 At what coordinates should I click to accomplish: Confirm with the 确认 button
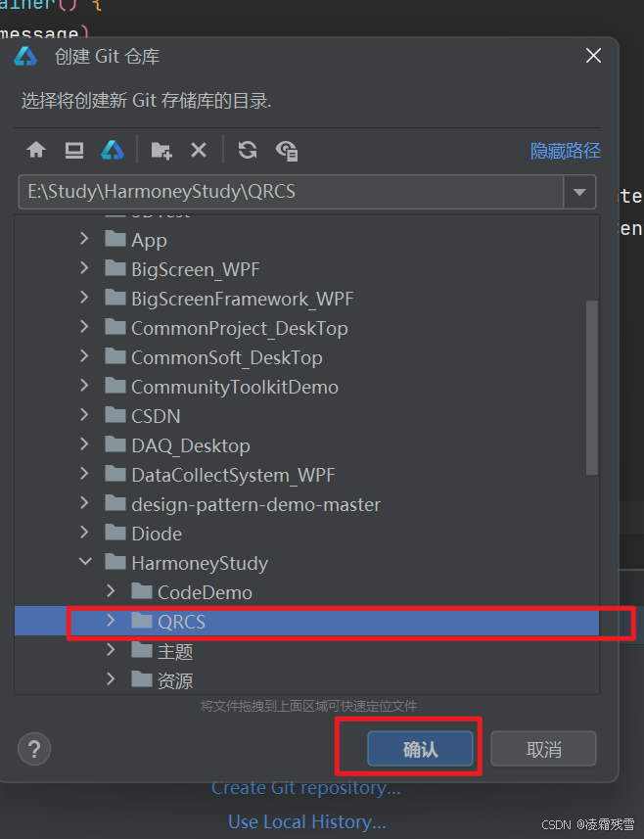point(420,749)
